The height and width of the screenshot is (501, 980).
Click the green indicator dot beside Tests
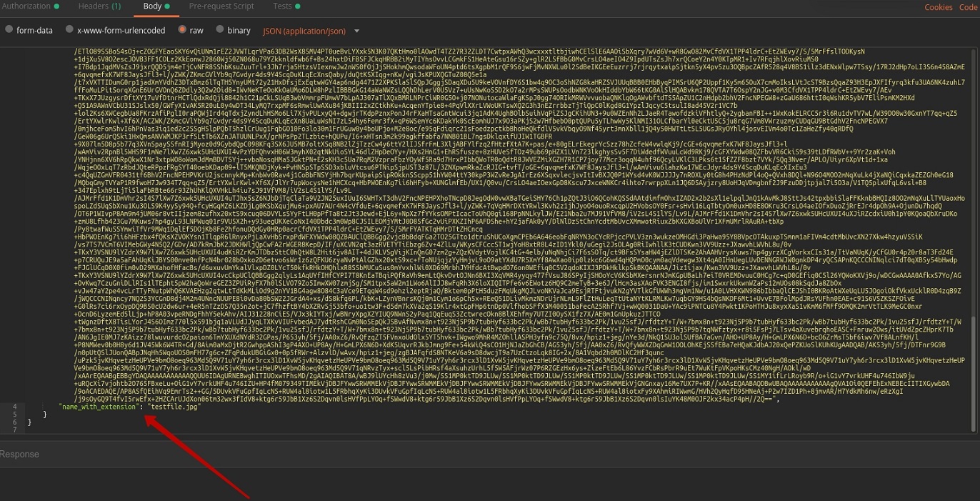click(x=298, y=6)
